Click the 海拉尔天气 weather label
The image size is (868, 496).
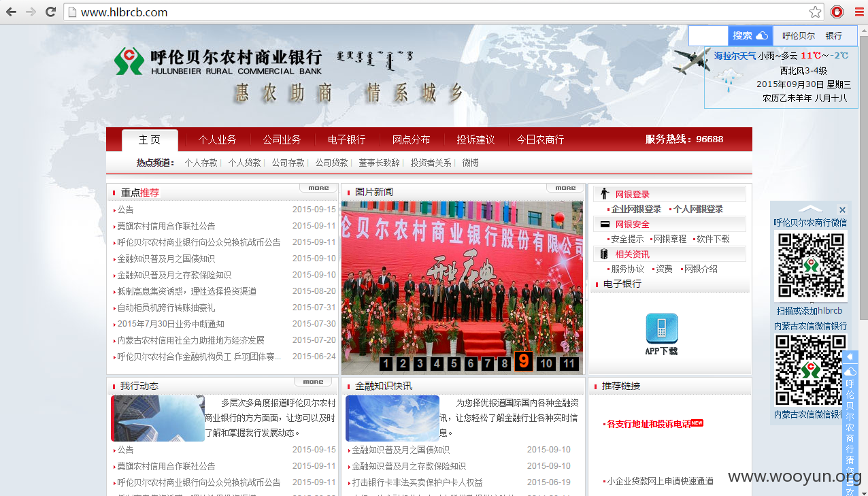pos(735,56)
